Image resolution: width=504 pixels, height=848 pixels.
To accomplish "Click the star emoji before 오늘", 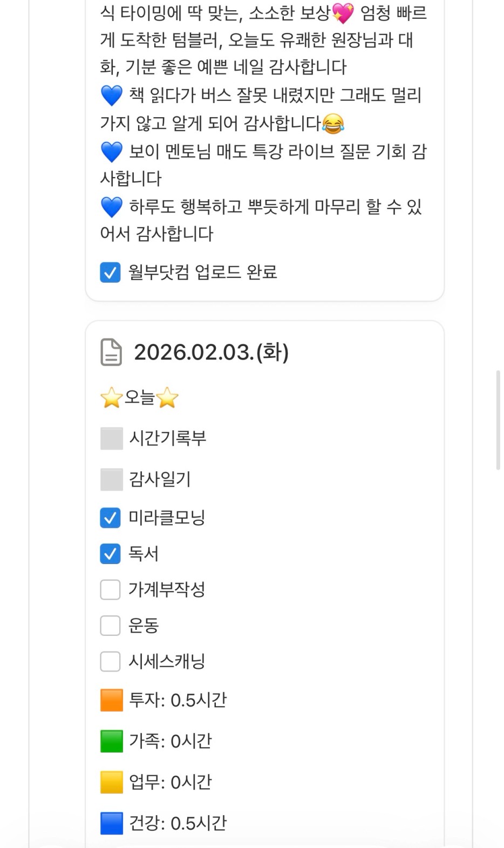I will click(x=111, y=398).
